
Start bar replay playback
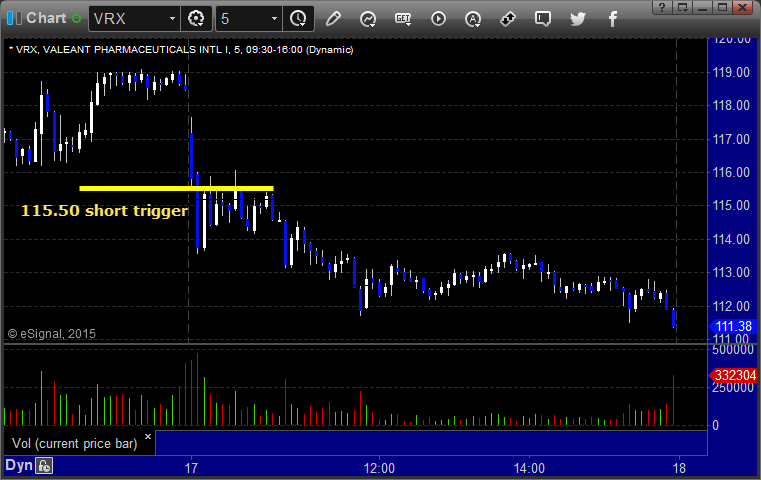(438, 19)
